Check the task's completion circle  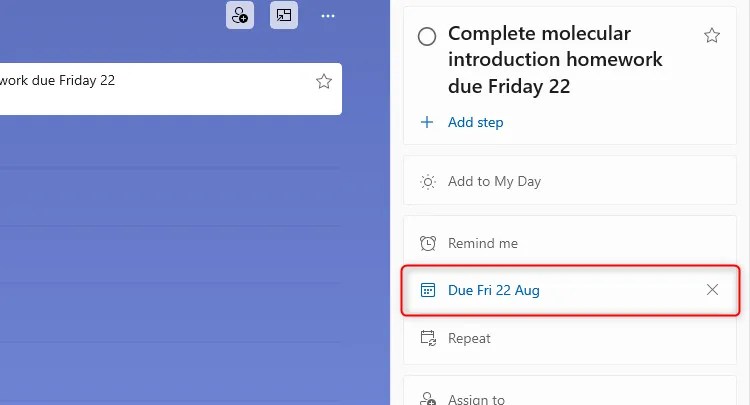point(427,37)
